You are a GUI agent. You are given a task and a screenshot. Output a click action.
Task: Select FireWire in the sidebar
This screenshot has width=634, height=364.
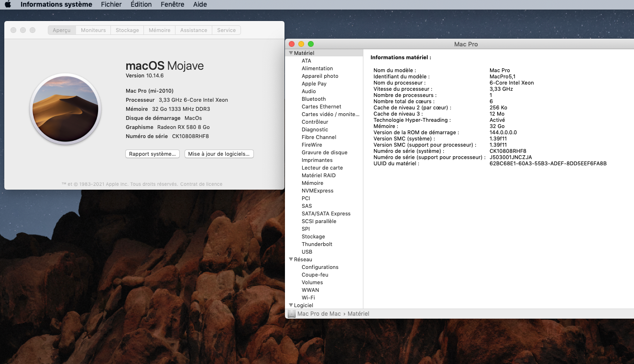pyautogui.click(x=312, y=145)
